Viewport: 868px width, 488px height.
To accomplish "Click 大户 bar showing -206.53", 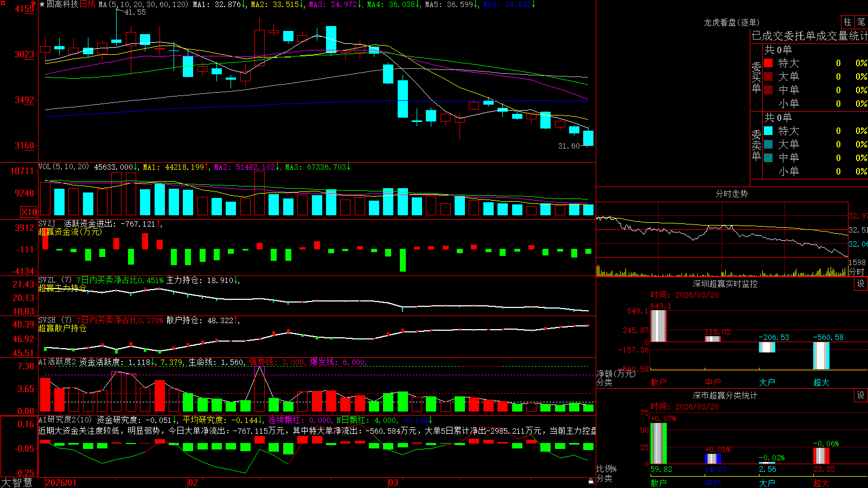I will pos(767,347).
